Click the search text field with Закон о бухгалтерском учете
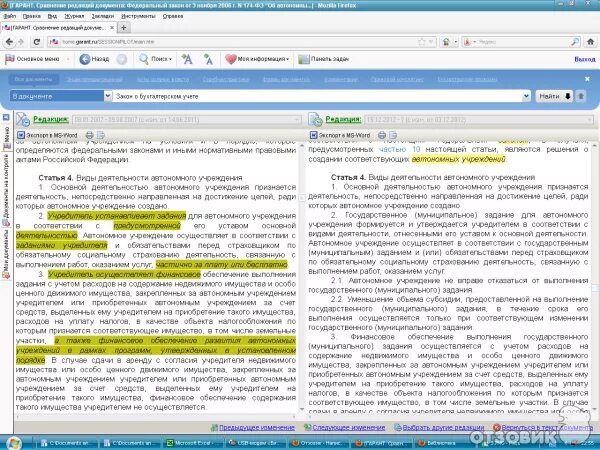Viewport: 600px width, 450px height. pos(317,96)
